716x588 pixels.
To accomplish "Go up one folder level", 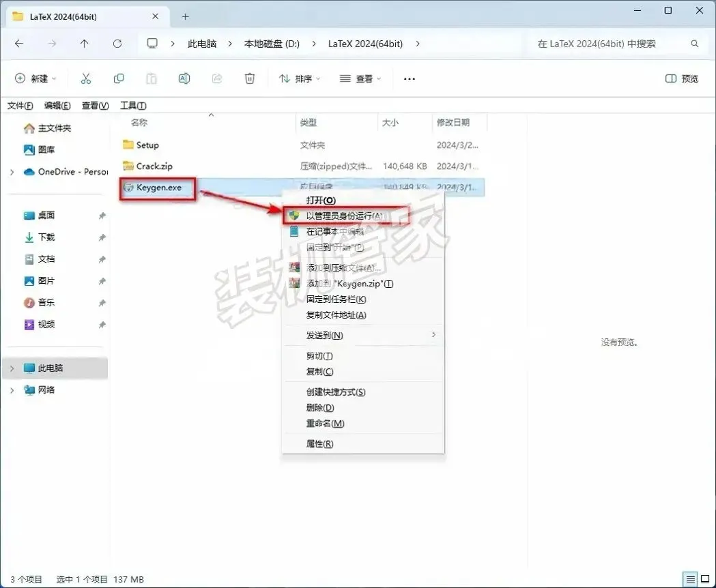I will pyautogui.click(x=85, y=44).
